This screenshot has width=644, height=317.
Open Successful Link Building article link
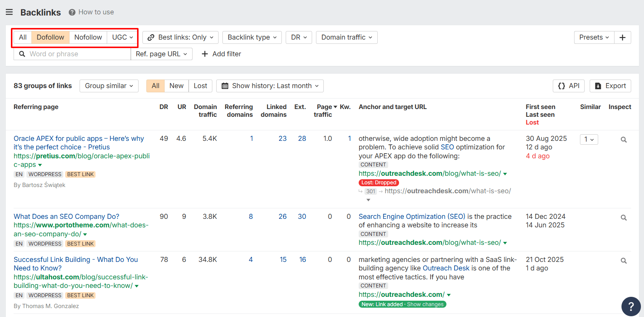[x=76, y=264]
